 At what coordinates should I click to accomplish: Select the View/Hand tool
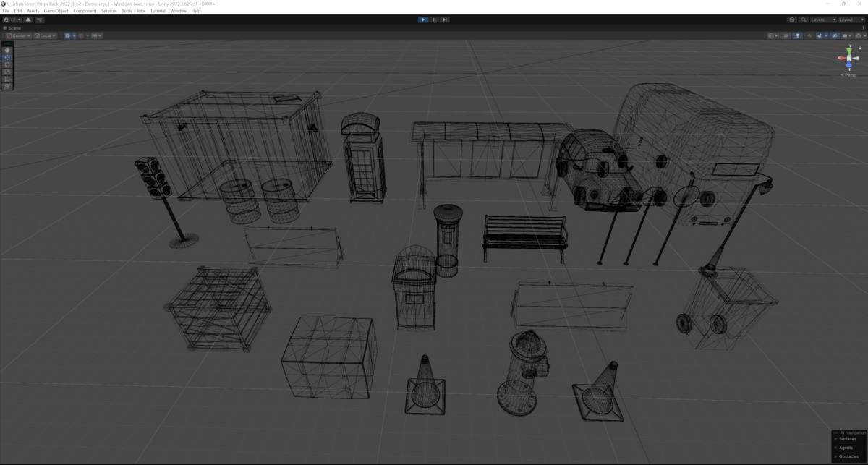(x=6, y=50)
